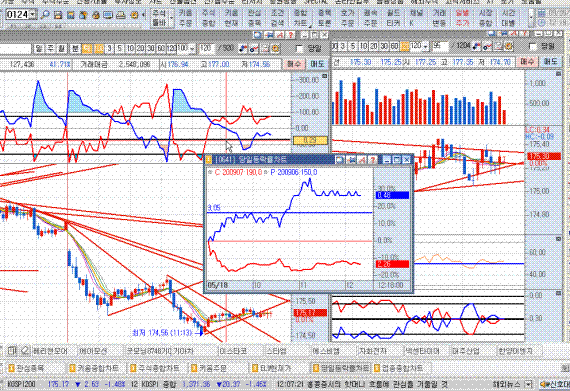Click the 120 count input field in the left chart
This screenshot has height=391, width=570.
(x=206, y=48)
